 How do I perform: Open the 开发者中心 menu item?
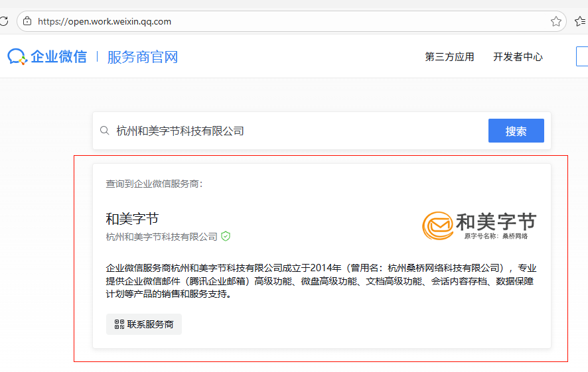(x=518, y=57)
